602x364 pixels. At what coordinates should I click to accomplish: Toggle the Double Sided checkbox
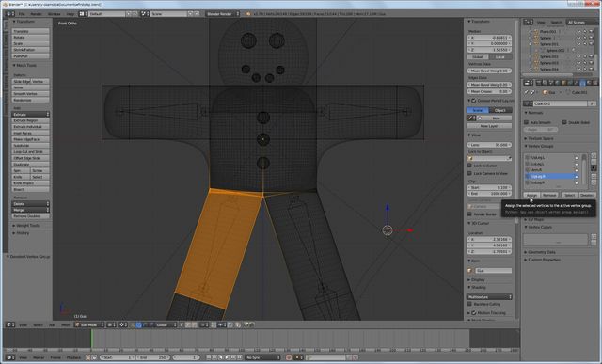pos(564,122)
